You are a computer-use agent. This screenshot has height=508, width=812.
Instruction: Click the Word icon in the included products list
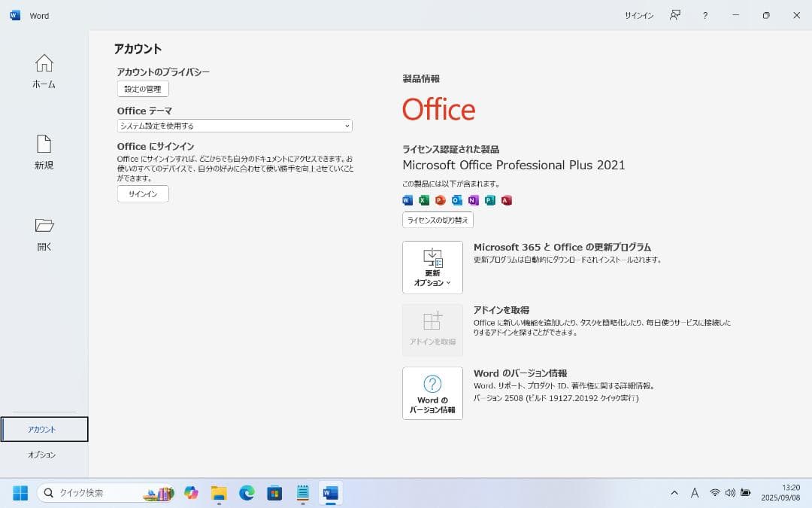pyautogui.click(x=407, y=200)
